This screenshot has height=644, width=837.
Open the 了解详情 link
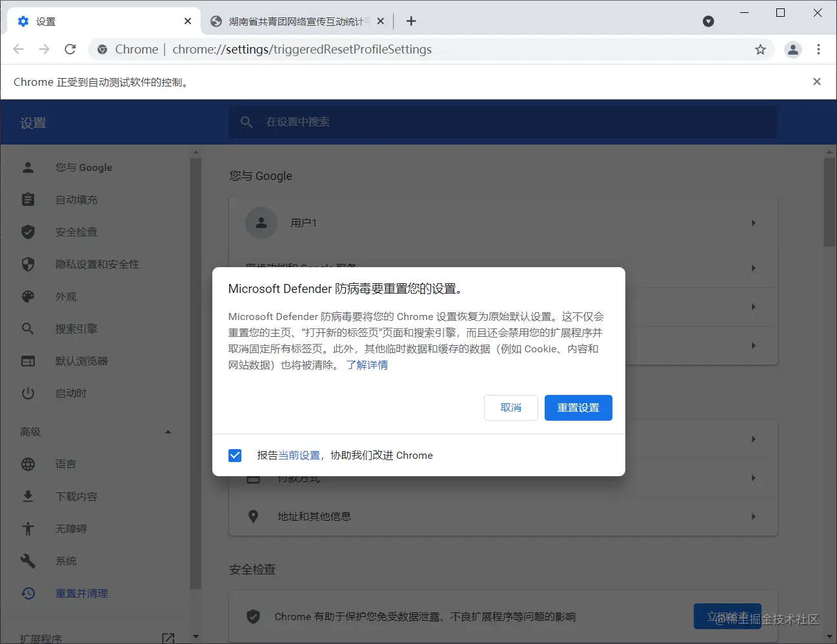click(367, 365)
